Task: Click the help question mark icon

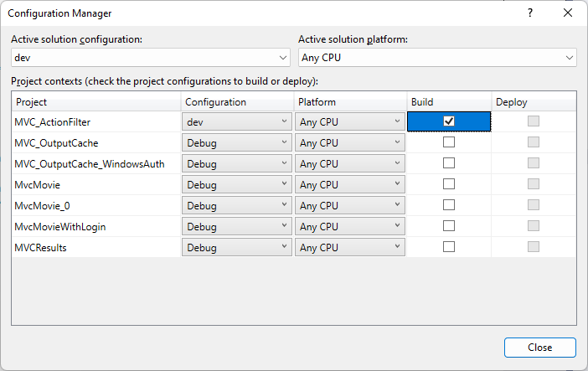Action: pos(530,13)
